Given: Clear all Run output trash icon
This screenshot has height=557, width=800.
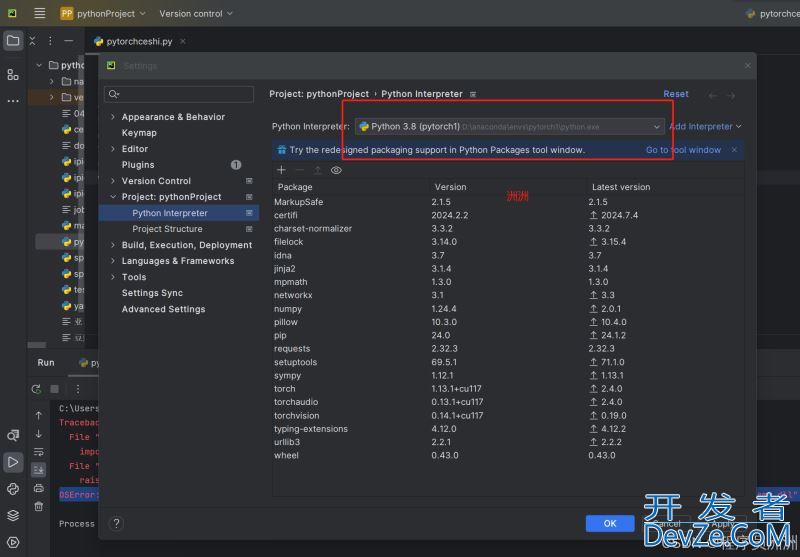Looking at the screenshot, I should tap(39, 507).
